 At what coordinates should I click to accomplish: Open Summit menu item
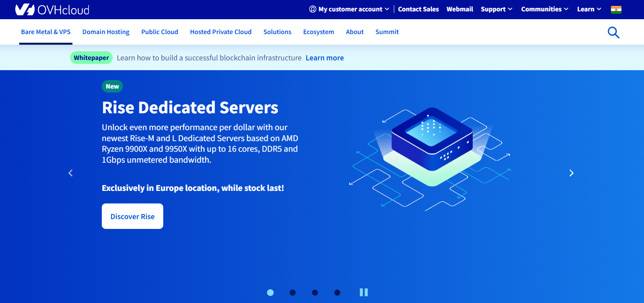387,32
